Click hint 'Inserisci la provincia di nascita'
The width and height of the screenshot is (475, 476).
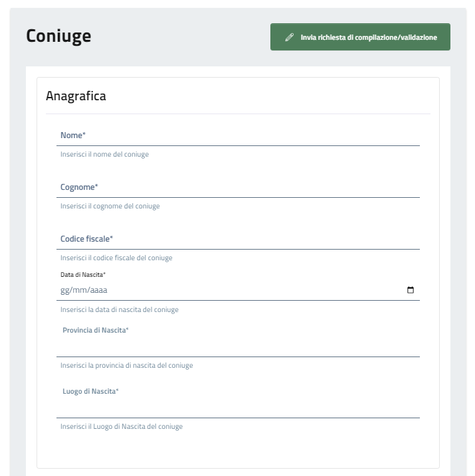coord(126,365)
